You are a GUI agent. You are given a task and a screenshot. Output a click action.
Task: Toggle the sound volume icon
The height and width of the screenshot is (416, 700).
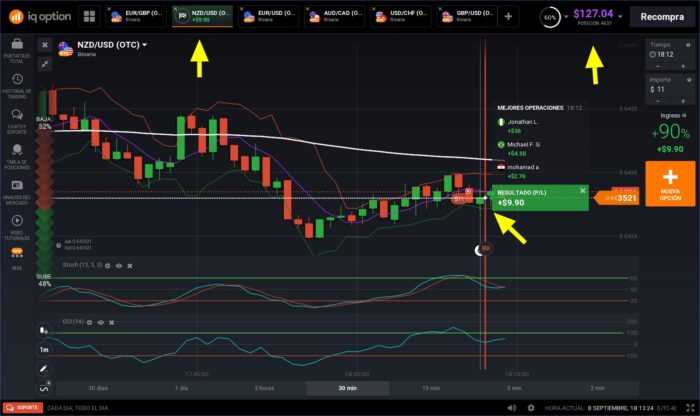pyautogui.click(x=512, y=408)
